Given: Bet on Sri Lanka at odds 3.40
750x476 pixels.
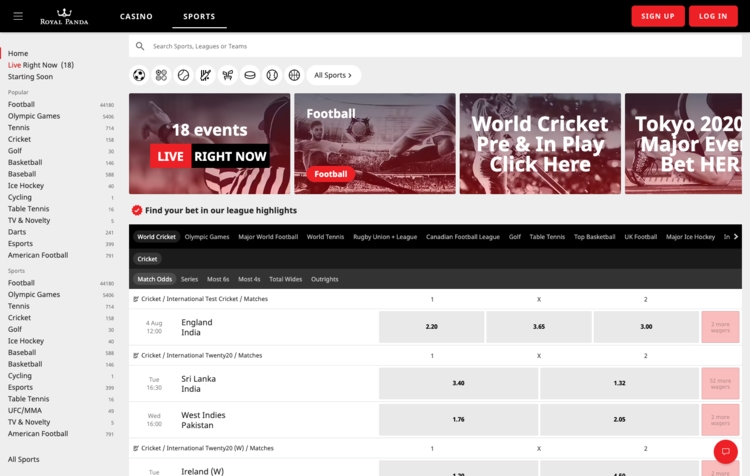Looking at the screenshot, I should (x=458, y=383).
